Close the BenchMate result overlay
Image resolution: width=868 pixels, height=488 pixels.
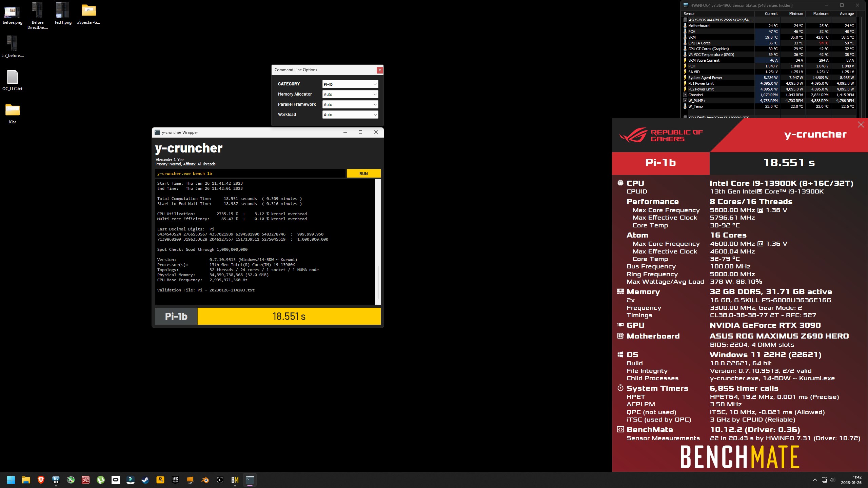click(861, 125)
